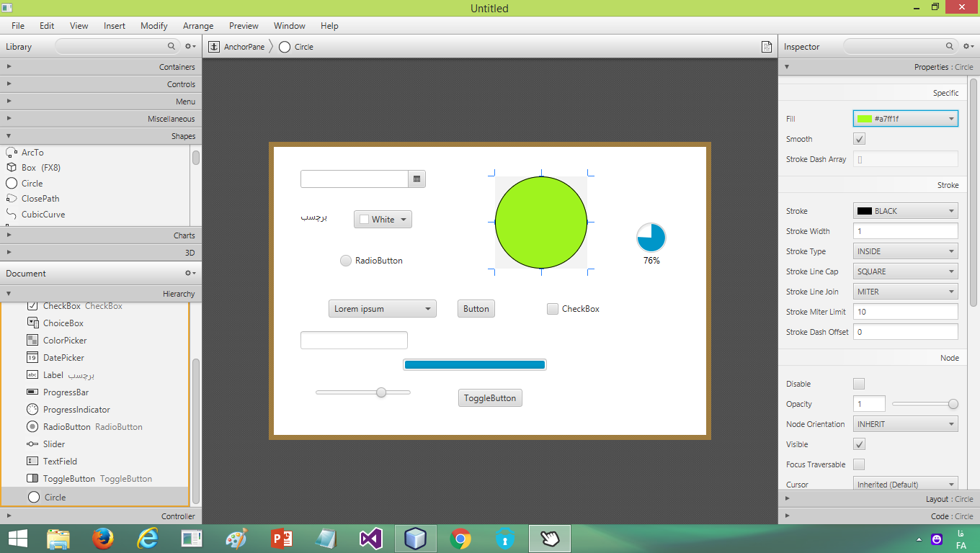
Task: Select the ProgressIndicator icon in Hierarchy
Action: 32,410
